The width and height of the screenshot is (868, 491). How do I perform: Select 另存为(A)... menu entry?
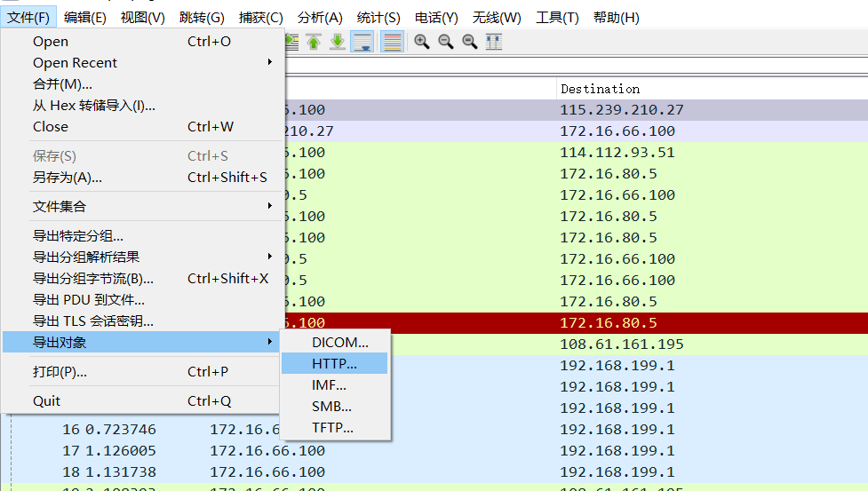(142, 177)
